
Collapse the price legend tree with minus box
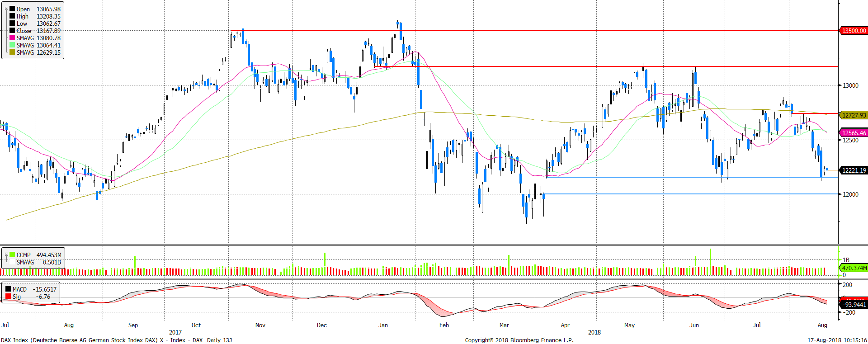(x=6, y=8)
